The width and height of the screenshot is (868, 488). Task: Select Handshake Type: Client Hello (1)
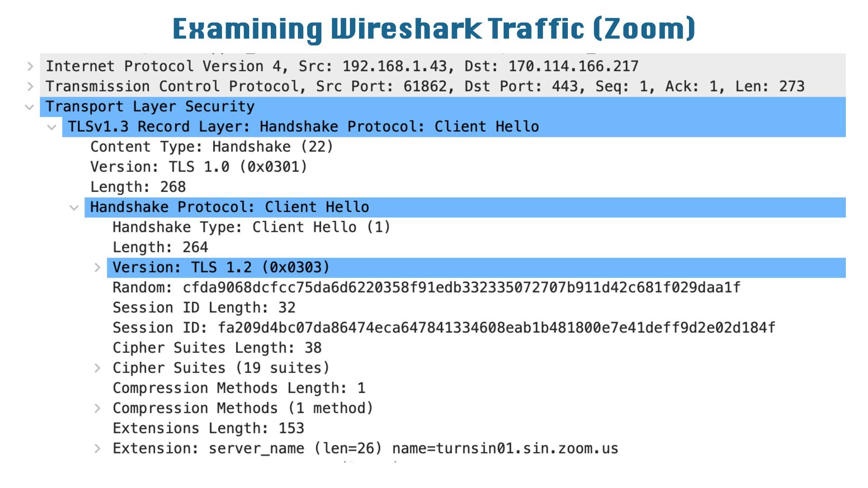click(x=251, y=227)
